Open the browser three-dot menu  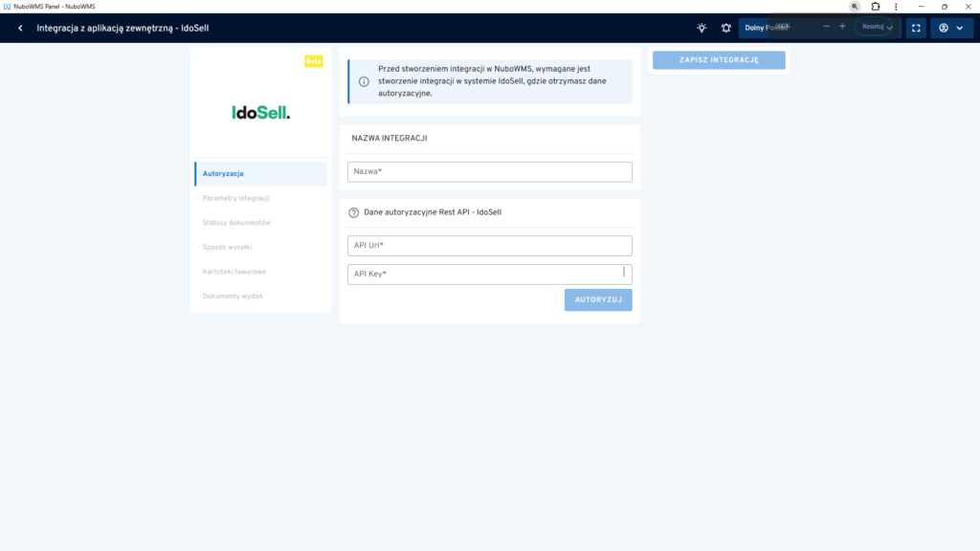[895, 6]
